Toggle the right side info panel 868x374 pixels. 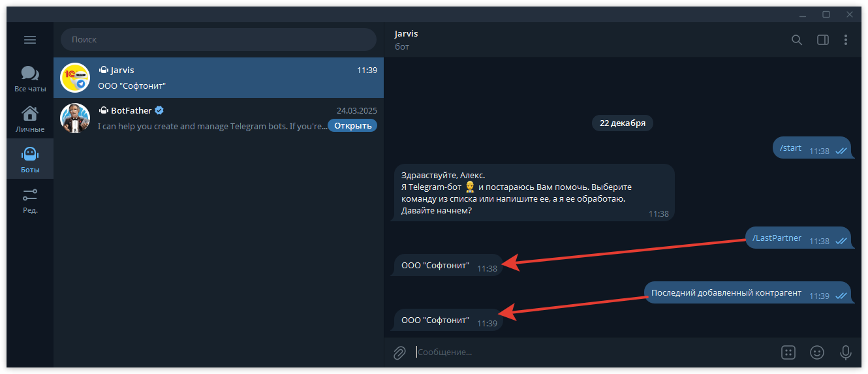pyautogui.click(x=822, y=40)
